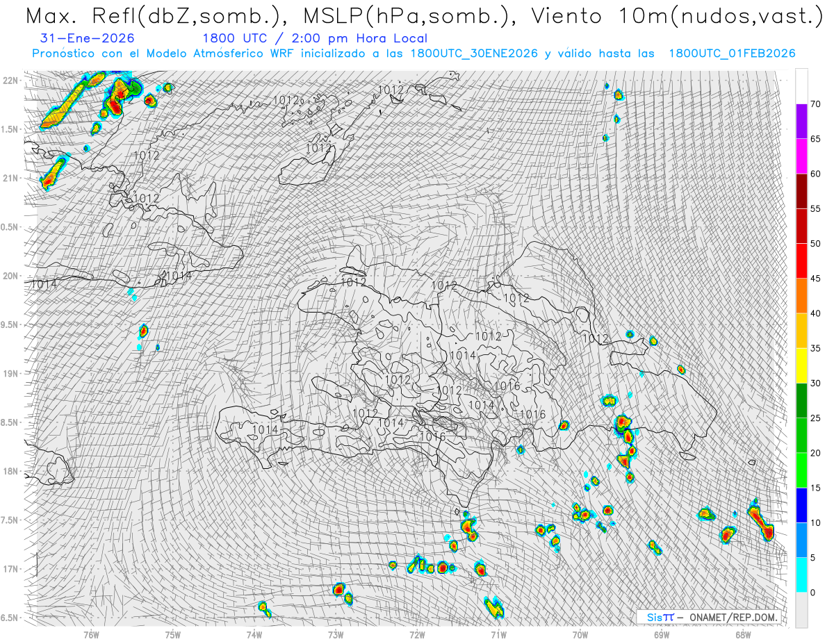Click the colorbar value '40'
834x644 pixels.
tap(815, 313)
